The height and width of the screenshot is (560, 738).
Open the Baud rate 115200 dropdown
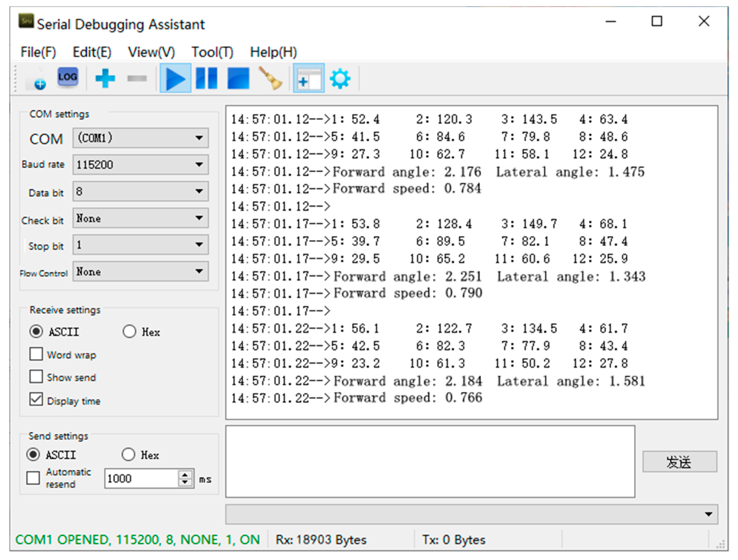(x=141, y=165)
